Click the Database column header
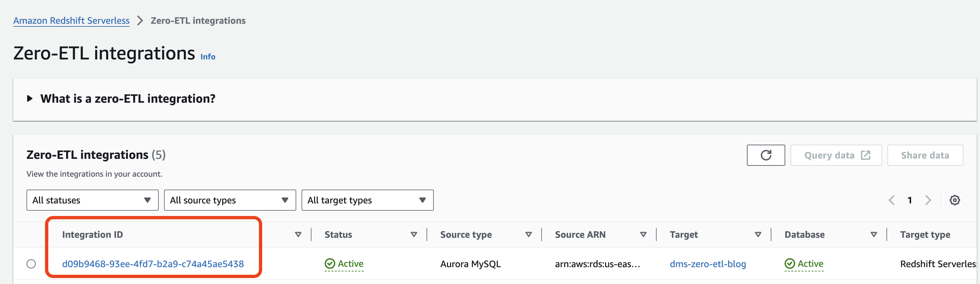This screenshot has width=980, height=284. pyautogui.click(x=804, y=234)
